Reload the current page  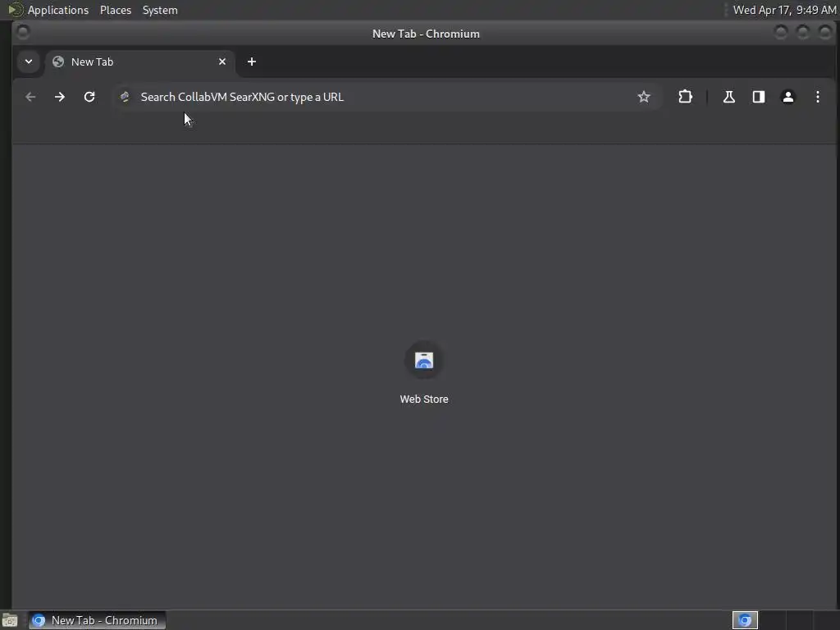89,97
